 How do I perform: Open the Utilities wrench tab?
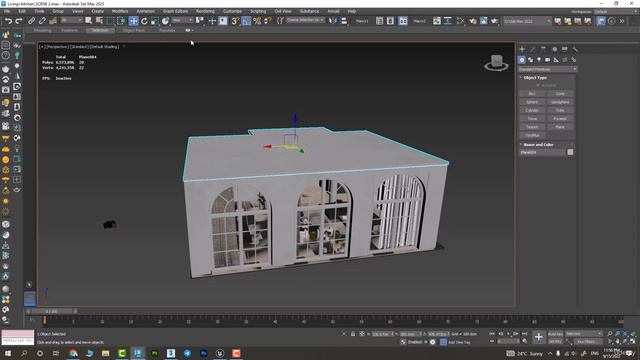(x=575, y=49)
